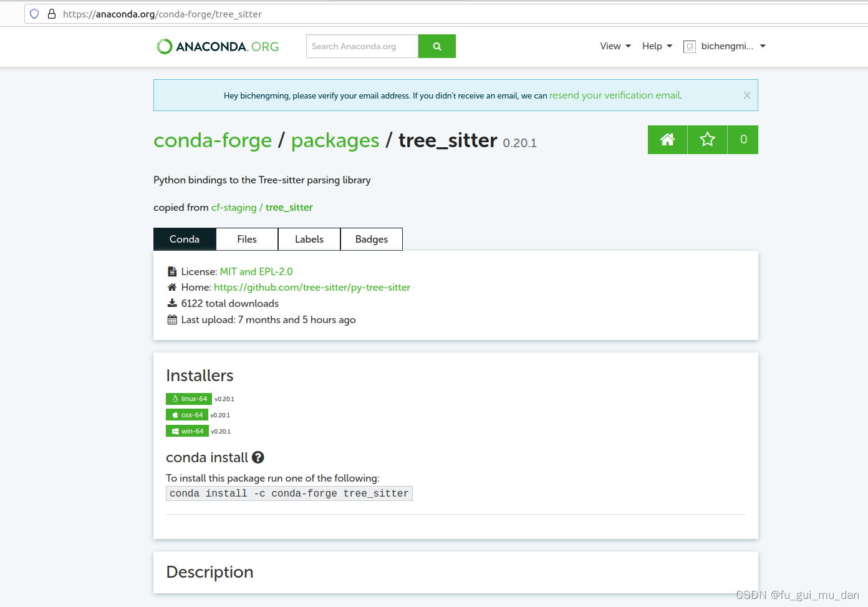This screenshot has width=868, height=607.
Task: Click the conda install help question icon
Action: (258, 457)
